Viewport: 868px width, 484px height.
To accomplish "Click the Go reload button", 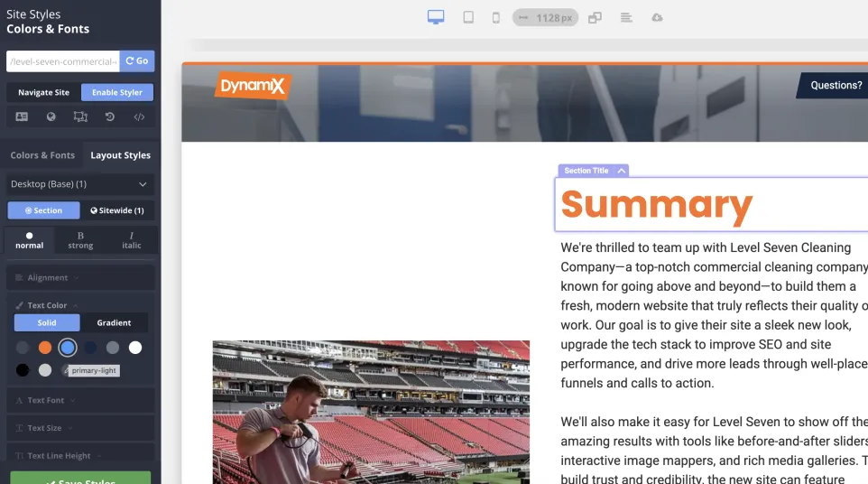I will pyautogui.click(x=137, y=60).
